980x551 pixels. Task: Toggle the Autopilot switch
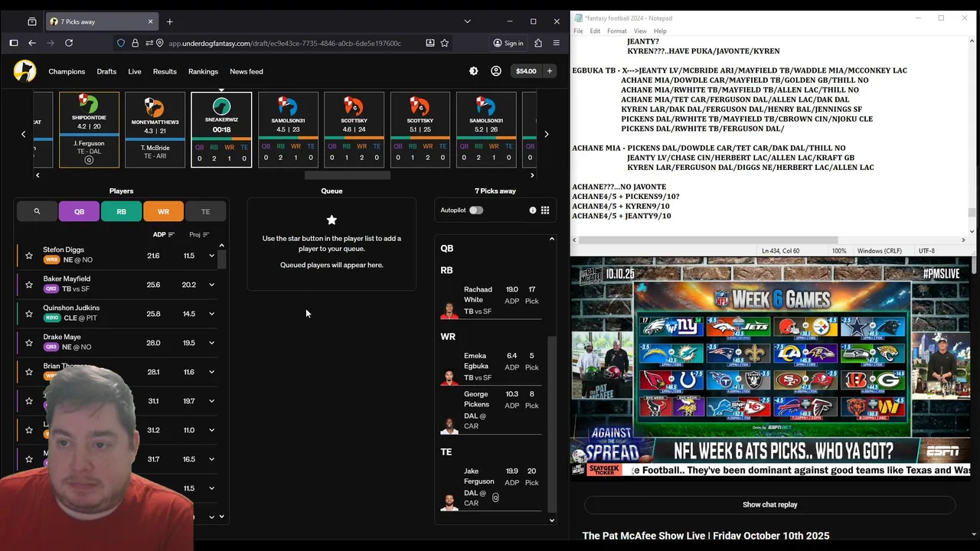click(476, 210)
